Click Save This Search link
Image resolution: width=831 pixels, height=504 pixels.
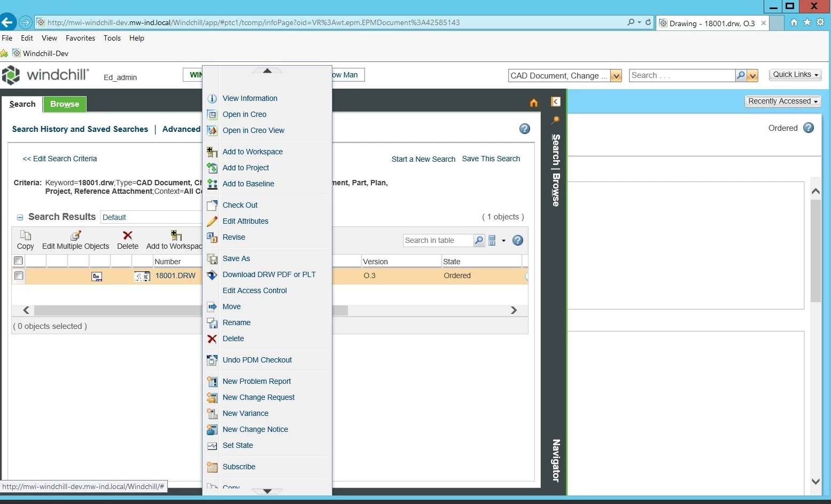(491, 159)
